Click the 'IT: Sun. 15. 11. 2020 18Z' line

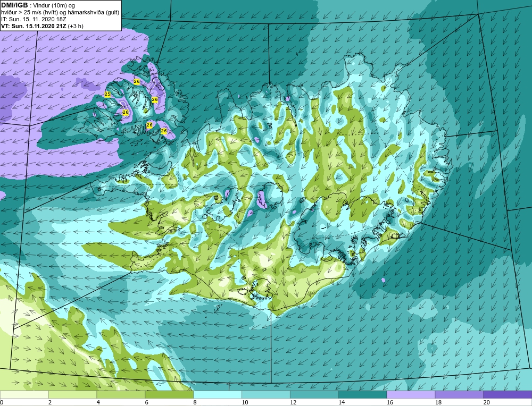click(x=34, y=19)
